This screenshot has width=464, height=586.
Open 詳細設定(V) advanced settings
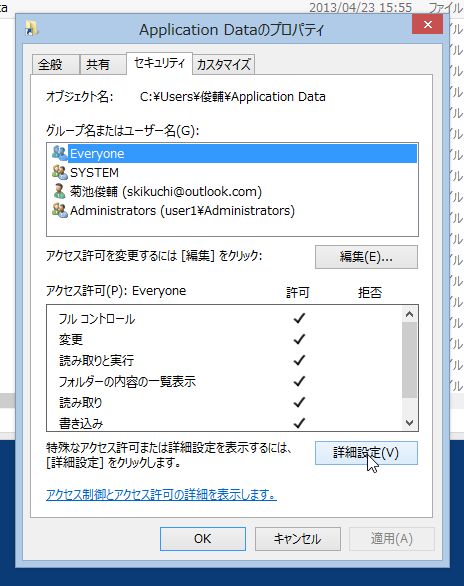point(366,453)
